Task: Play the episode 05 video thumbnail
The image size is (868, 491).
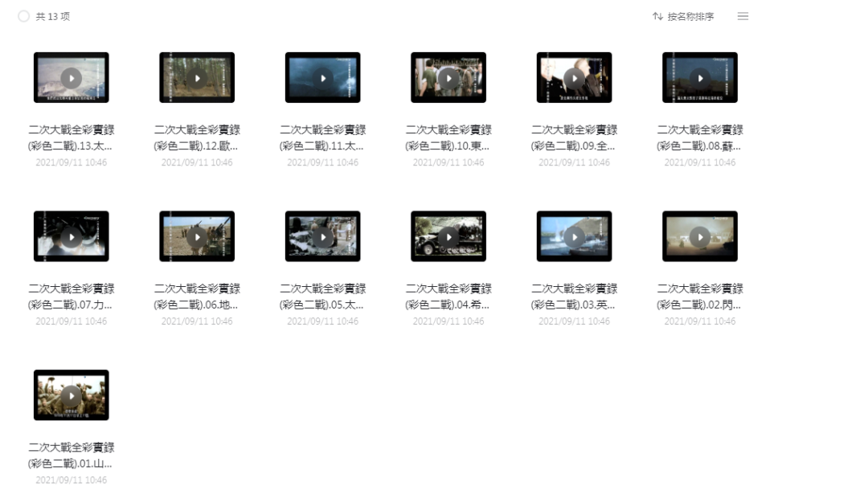Action: pos(323,237)
